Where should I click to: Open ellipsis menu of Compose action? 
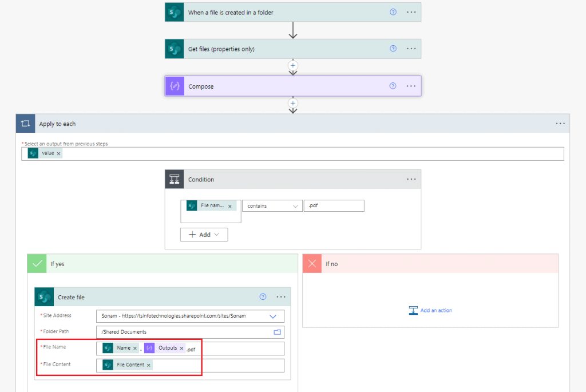(411, 86)
